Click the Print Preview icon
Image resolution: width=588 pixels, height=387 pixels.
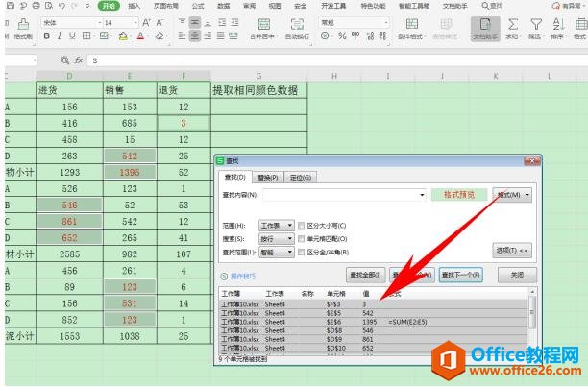tap(49, 6)
